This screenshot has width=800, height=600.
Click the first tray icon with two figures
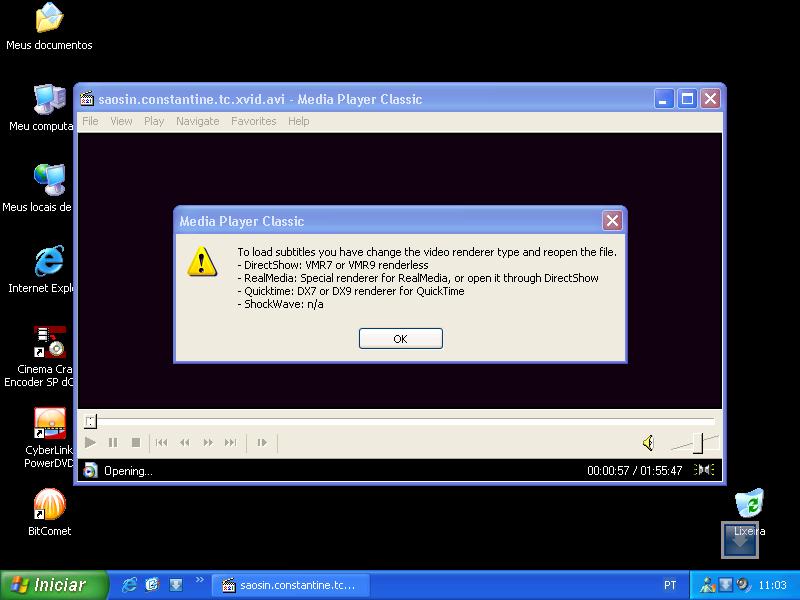click(708, 585)
